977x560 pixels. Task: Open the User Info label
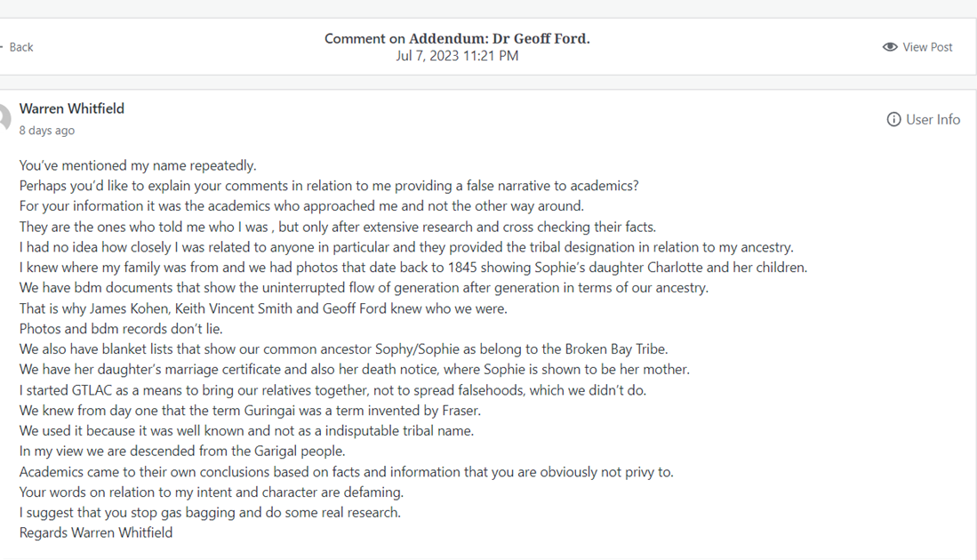tap(933, 119)
